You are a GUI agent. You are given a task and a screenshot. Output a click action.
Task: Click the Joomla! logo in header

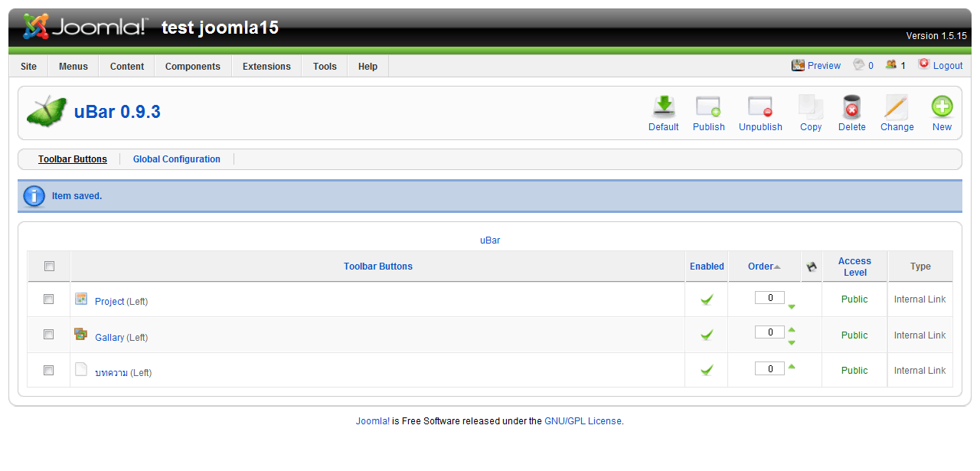pos(84,28)
